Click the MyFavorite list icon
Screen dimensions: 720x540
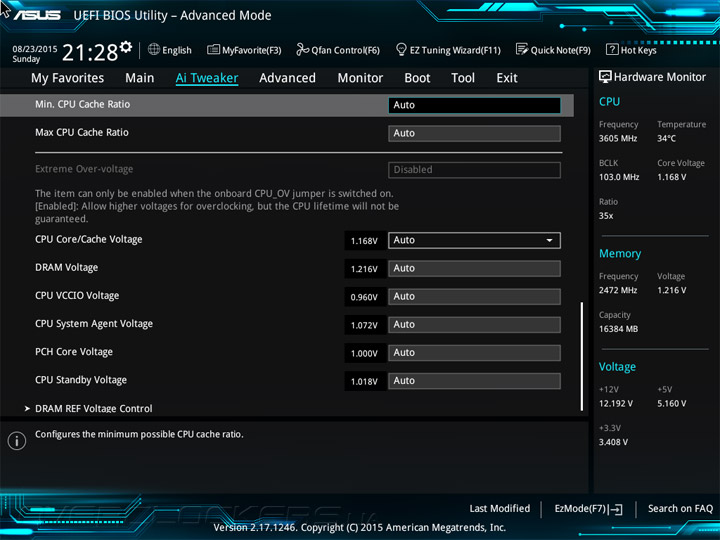point(213,50)
